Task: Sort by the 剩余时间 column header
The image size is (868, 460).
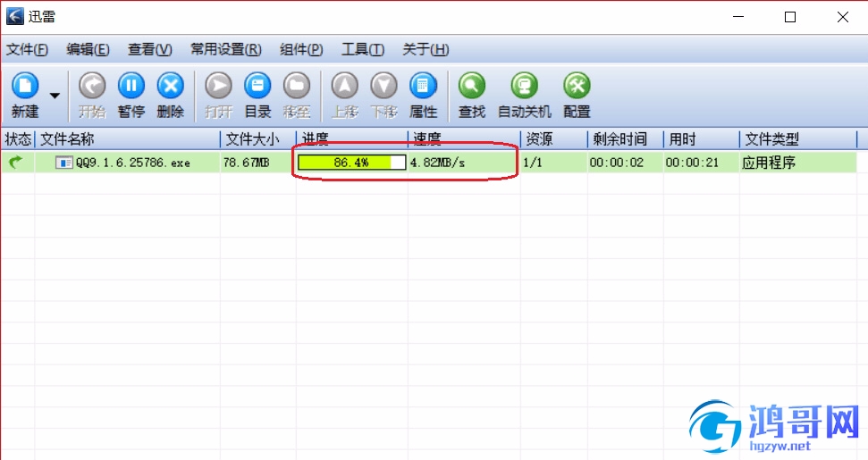Action: (x=626, y=138)
